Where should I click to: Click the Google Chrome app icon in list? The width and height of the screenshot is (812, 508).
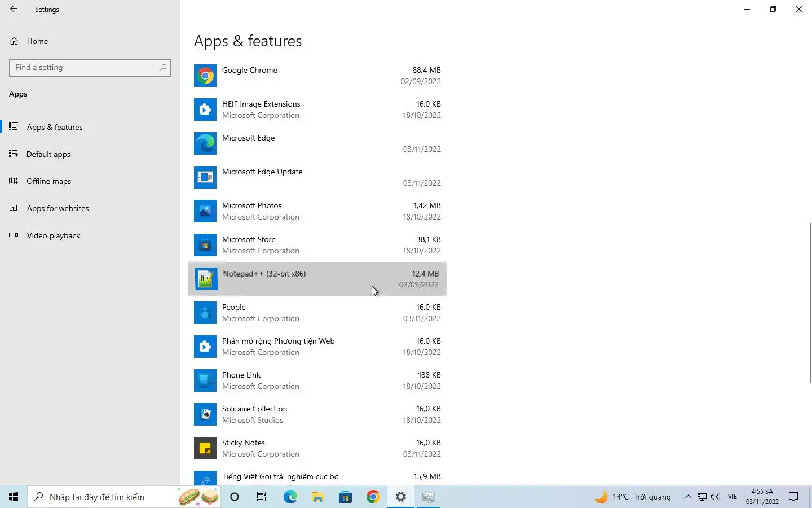click(x=205, y=76)
